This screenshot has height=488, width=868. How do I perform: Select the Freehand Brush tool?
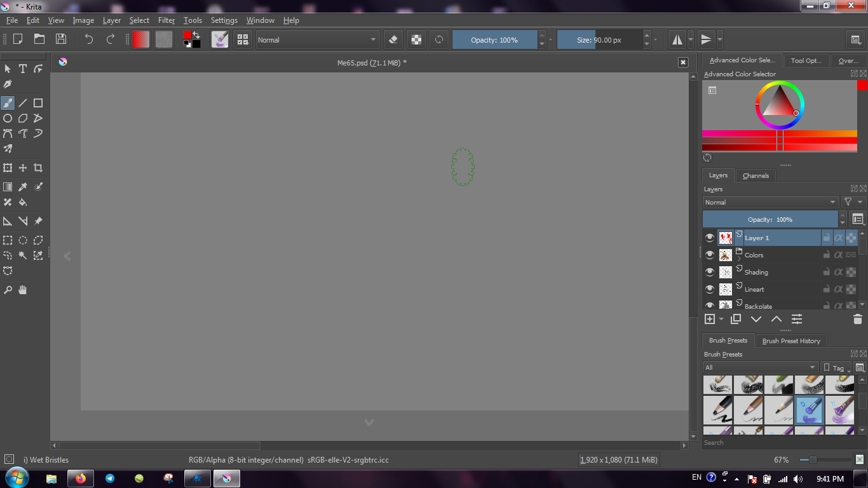coord(8,103)
